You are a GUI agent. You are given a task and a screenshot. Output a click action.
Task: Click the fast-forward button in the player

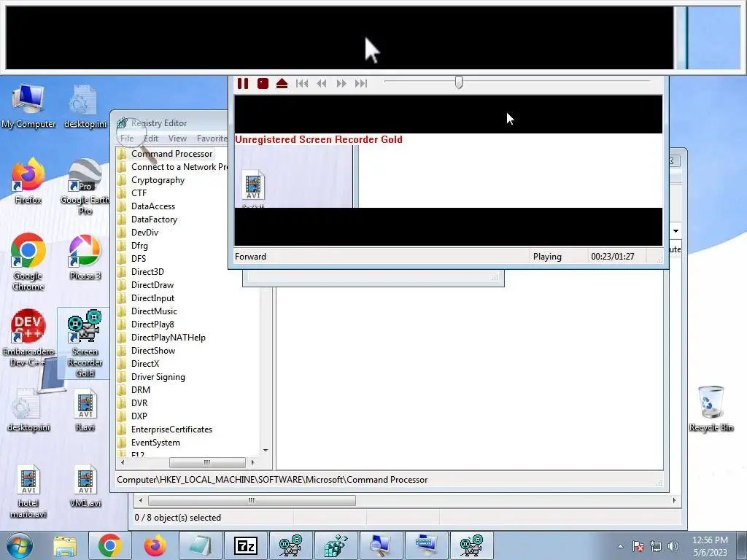[x=341, y=84]
